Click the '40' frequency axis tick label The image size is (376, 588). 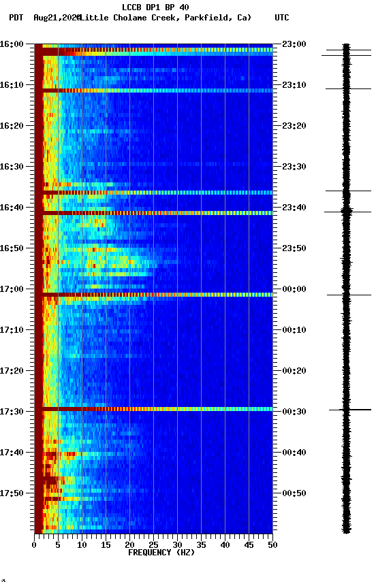pos(225,545)
